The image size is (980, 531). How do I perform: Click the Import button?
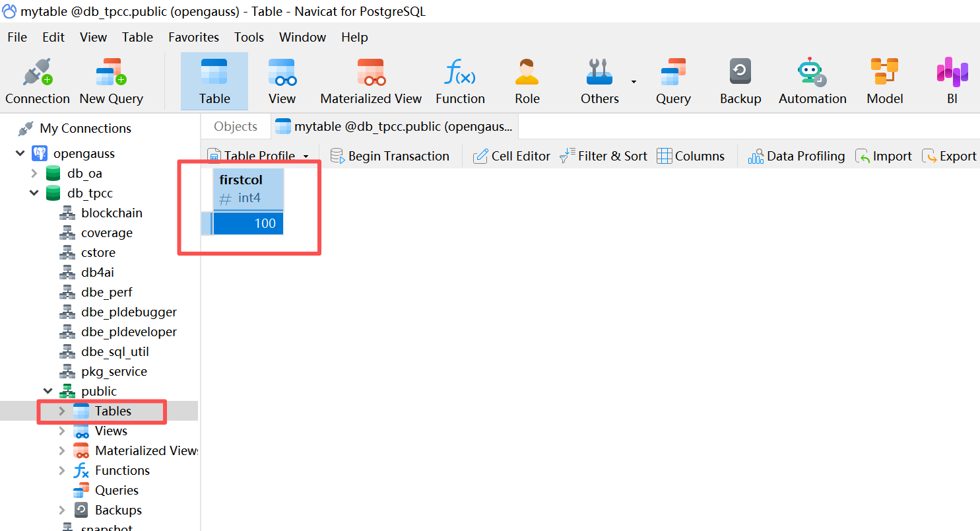[x=883, y=156]
